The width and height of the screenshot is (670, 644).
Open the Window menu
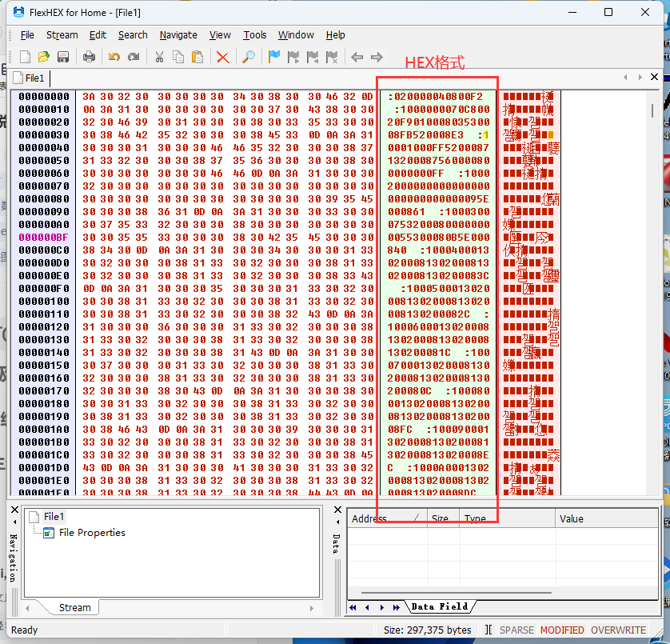tap(296, 35)
